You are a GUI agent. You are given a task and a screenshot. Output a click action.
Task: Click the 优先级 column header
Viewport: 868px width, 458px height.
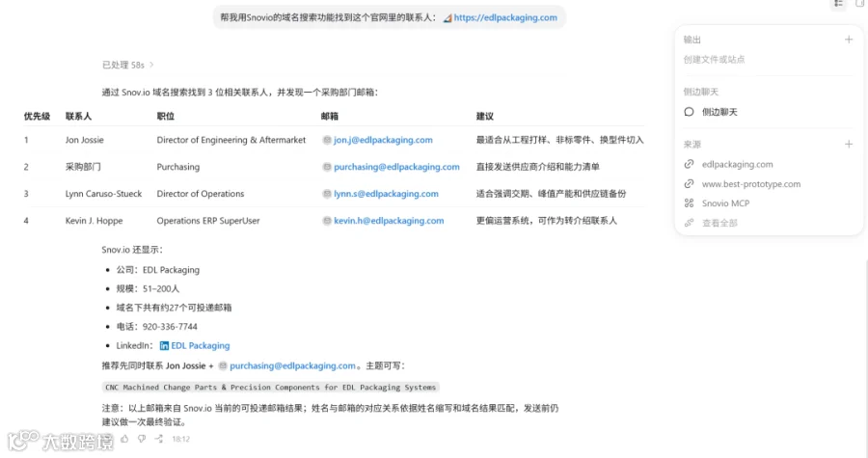(x=37, y=116)
